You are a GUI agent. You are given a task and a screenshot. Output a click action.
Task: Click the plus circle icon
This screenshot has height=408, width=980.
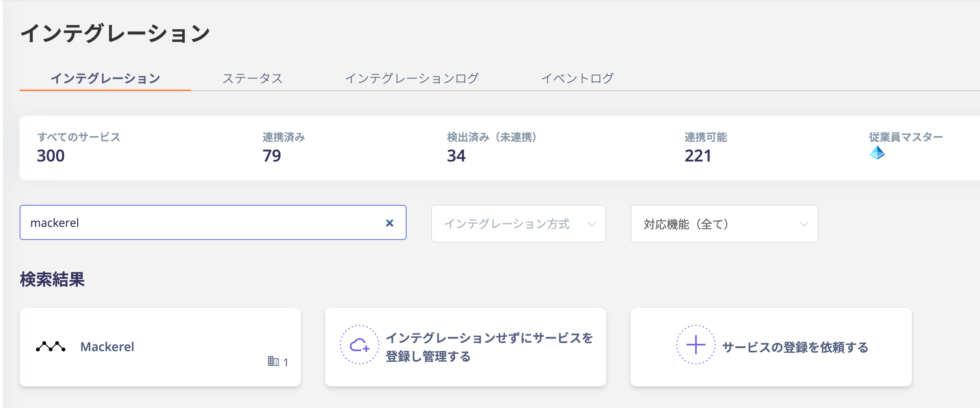click(x=696, y=345)
